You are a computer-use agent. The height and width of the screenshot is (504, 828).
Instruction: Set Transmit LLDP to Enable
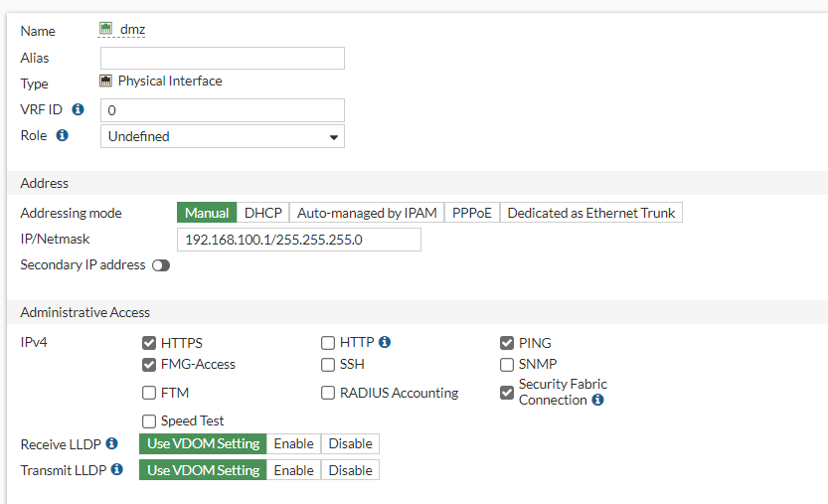293,470
